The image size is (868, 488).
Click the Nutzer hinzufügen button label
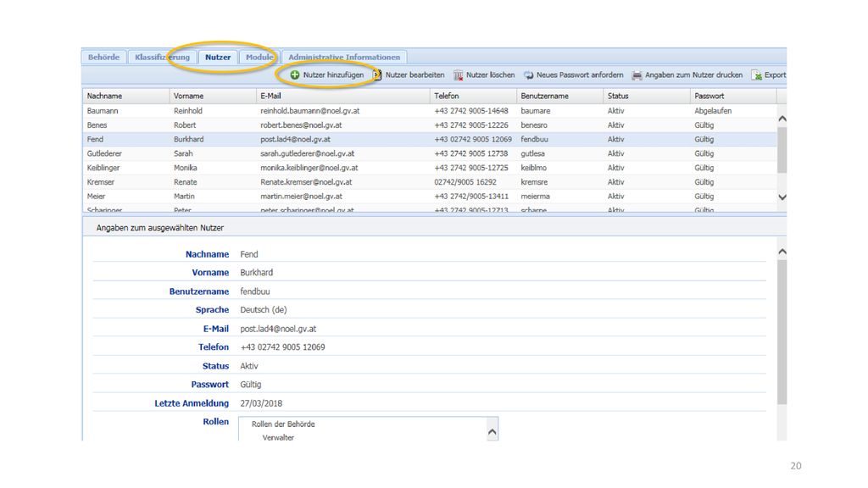coord(333,75)
